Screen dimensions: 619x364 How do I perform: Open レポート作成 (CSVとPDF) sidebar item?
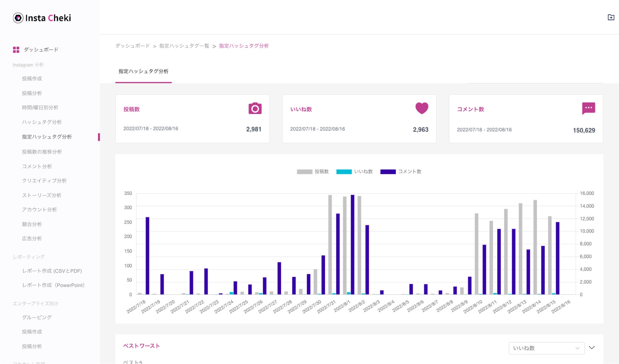52,271
